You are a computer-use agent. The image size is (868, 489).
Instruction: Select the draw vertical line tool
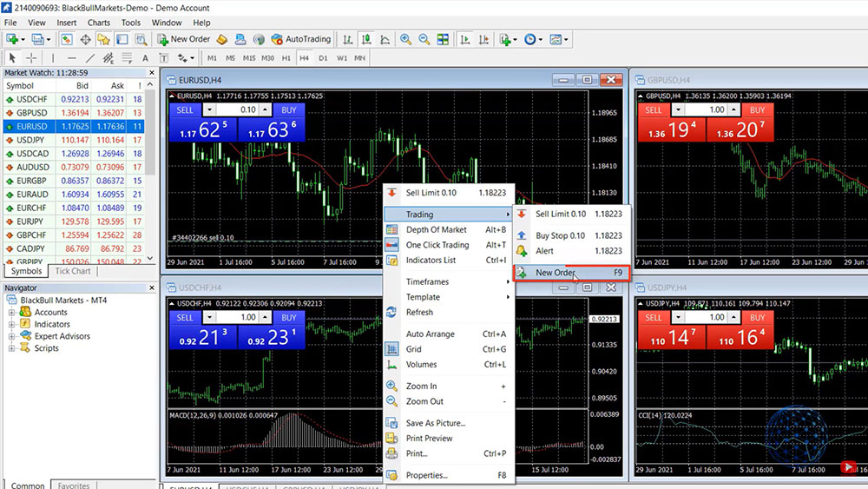click(x=53, y=58)
